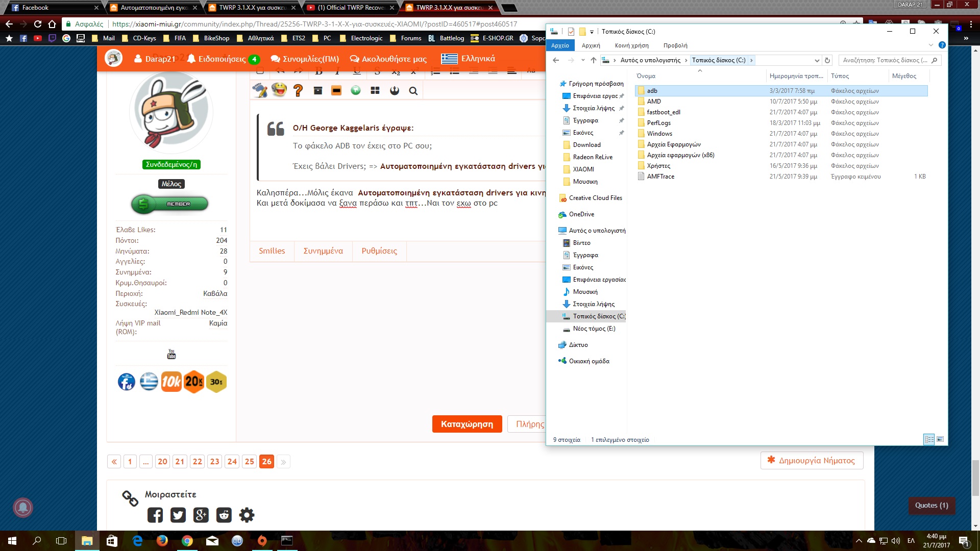Share thread via Reddit icon
This screenshot has width=980, height=551.
[224, 515]
